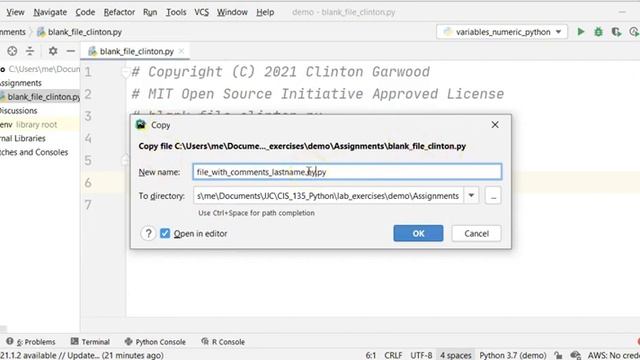The width and height of the screenshot is (640, 360).
Task: Confirm copy with OK button
Action: coord(418,233)
